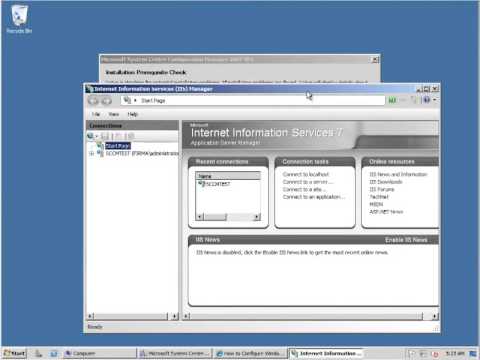The height and width of the screenshot is (360, 480).
Task: Click the Start button
Action: click(x=14, y=353)
